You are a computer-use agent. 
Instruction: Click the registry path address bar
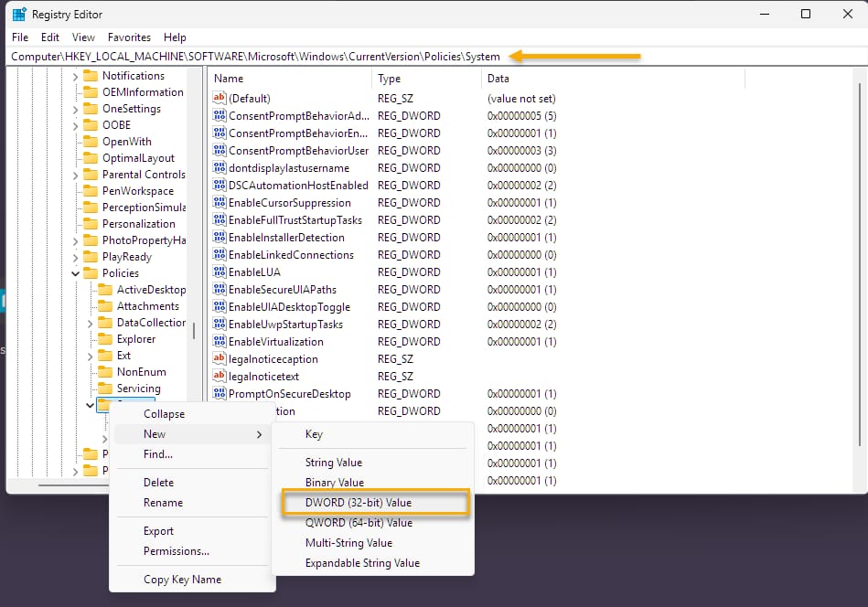[x=434, y=57]
